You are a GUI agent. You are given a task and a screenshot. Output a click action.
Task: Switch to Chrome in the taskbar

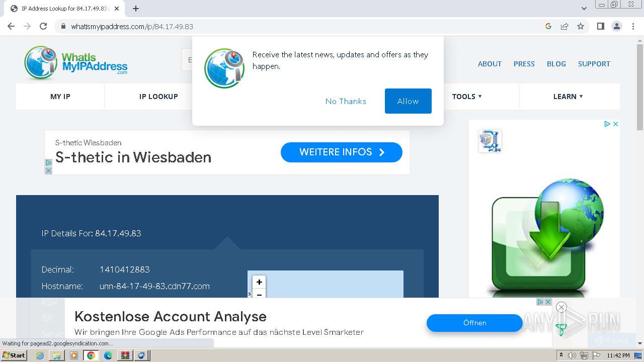[91, 355]
